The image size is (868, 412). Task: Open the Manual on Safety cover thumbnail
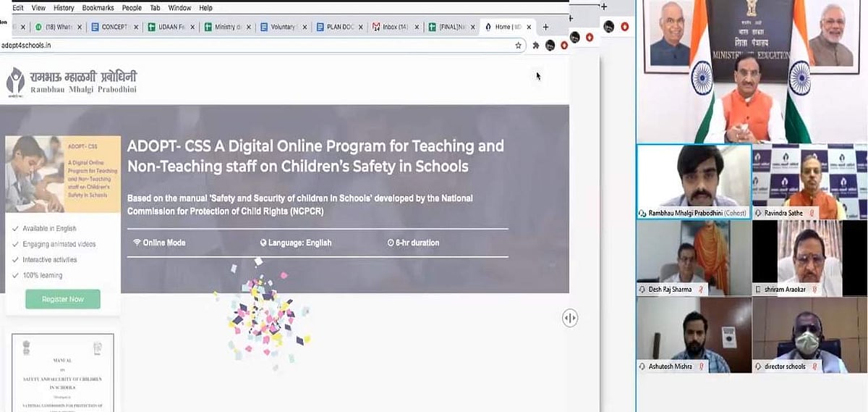tap(63, 372)
